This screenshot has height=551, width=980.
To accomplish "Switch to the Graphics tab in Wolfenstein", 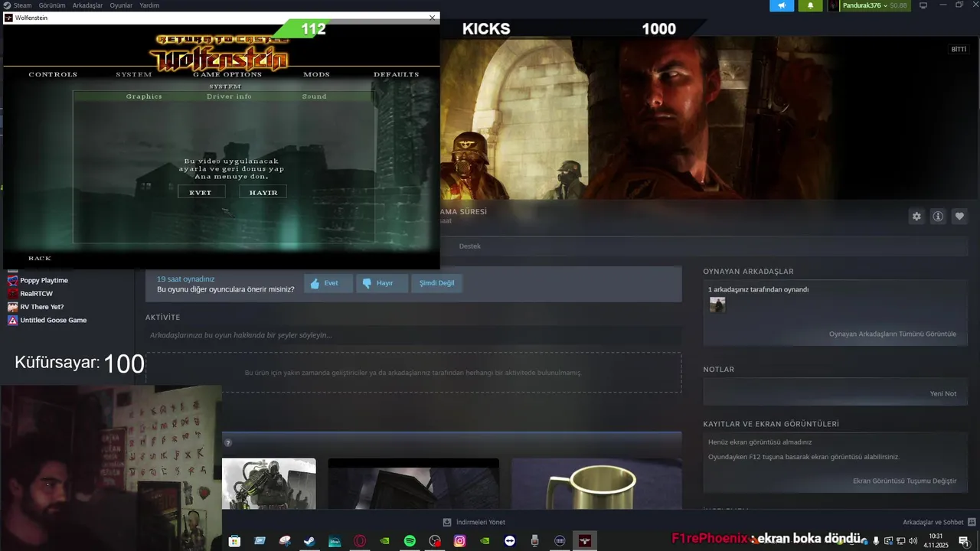I will click(144, 96).
